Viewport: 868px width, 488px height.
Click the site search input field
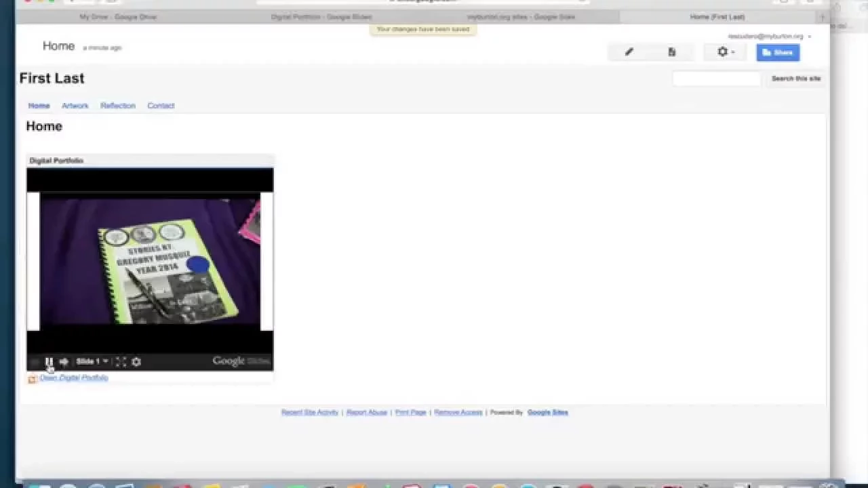pos(717,79)
